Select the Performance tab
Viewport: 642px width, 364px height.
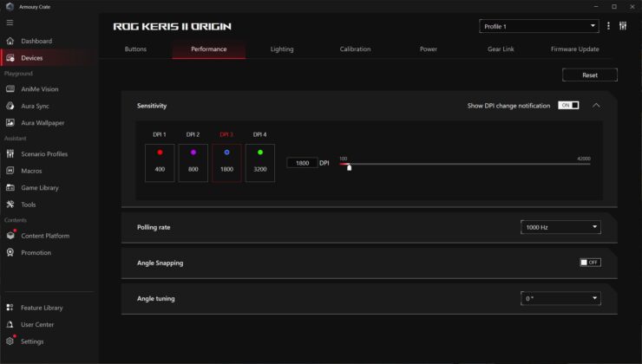point(209,49)
